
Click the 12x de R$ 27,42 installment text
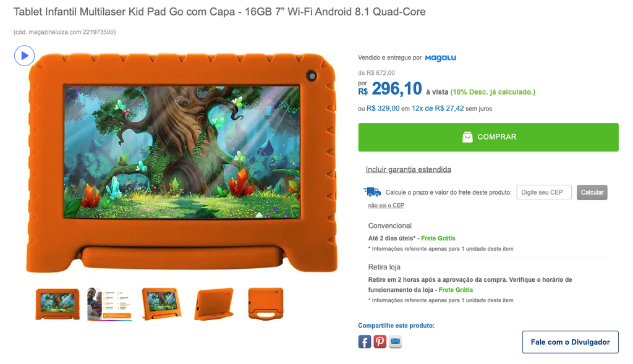click(438, 109)
